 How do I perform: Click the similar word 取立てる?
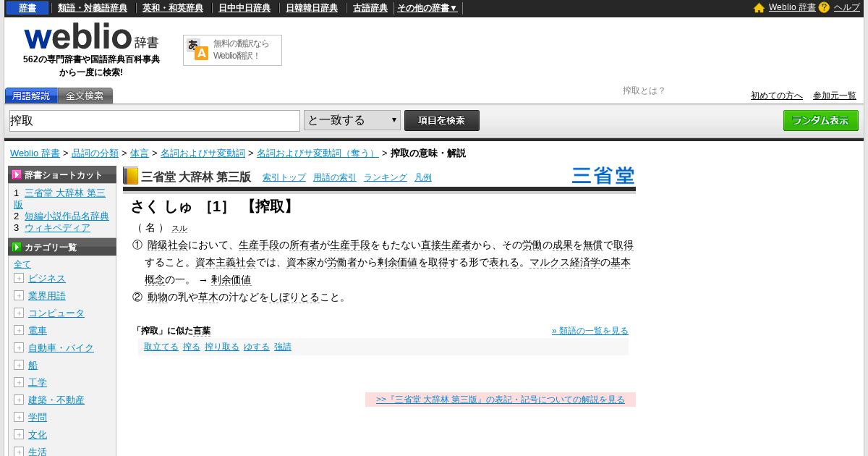pyautogui.click(x=161, y=347)
